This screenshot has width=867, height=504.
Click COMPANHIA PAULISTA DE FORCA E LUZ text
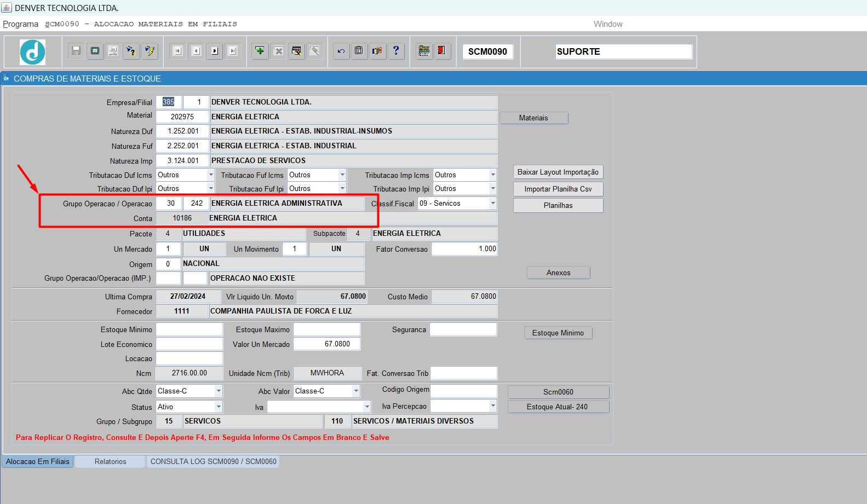[x=281, y=311]
